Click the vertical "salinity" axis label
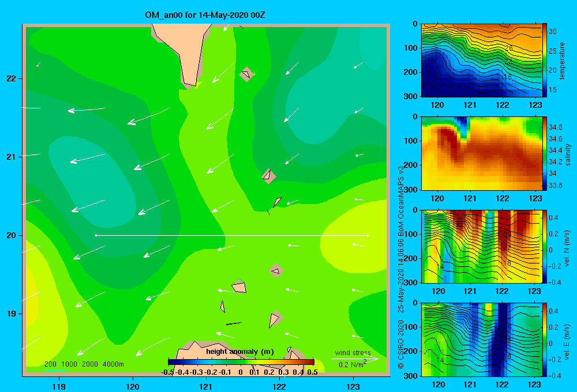The width and height of the screenshot is (577, 392). coord(568,154)
